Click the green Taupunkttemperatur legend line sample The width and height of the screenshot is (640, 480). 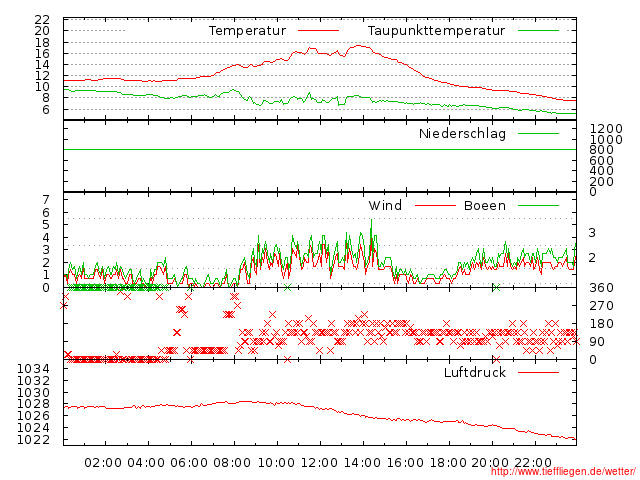point(538,31)
